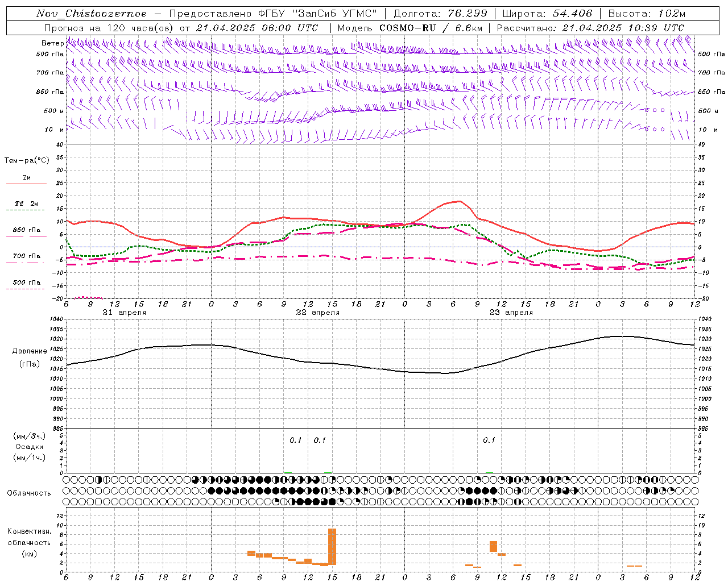This screenshot has width=728, height=582.
Task: Click the Конвективн. panel label
Action: tap(29, 531)
